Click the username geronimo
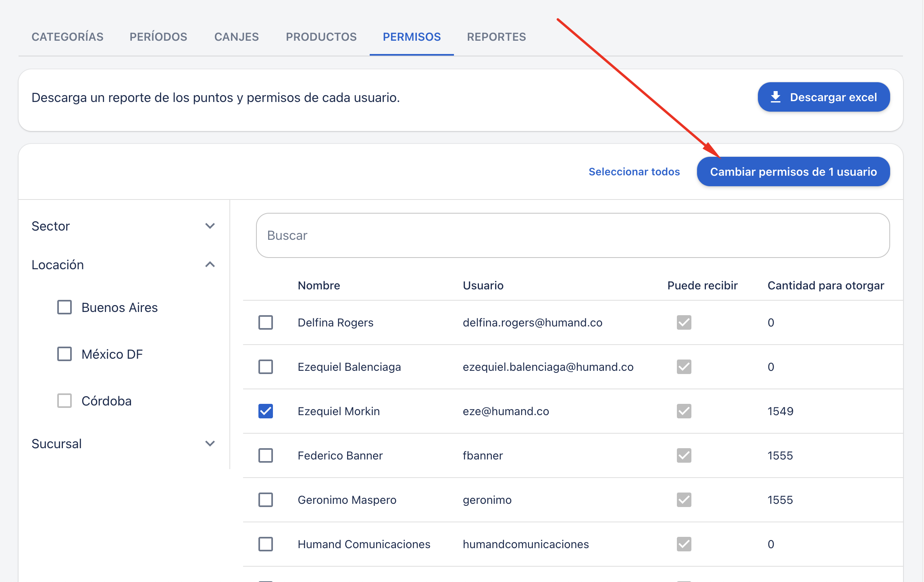This screenshot has width=924, height=582. (487, 500)
